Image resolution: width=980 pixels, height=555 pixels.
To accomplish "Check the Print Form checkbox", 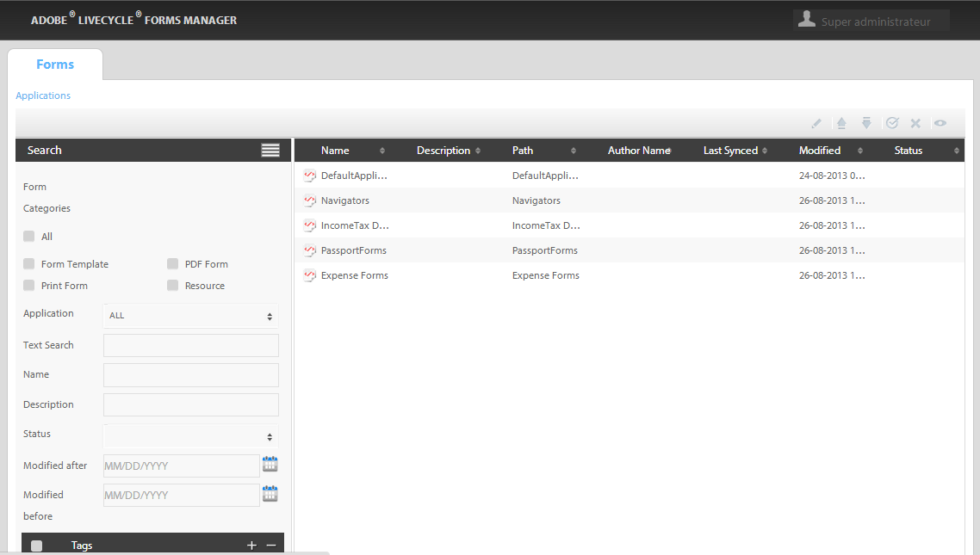I will tap(28, 286).
